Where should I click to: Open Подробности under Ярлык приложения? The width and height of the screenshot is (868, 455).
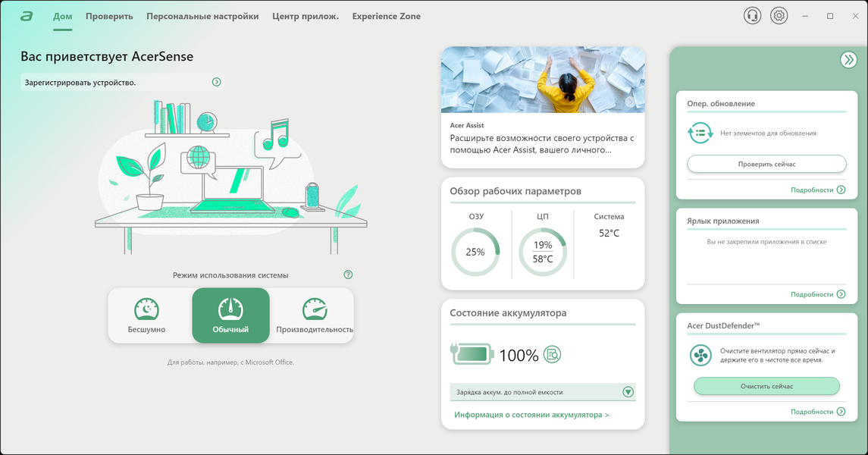[818, 294]
